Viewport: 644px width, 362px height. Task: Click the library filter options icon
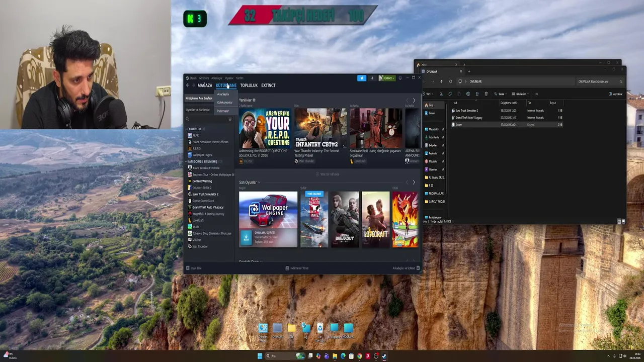tap(230, 119)
